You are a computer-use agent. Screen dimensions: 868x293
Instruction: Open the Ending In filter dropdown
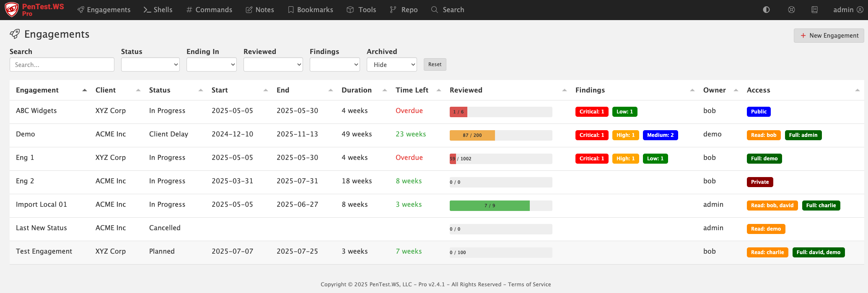(212, 64)
